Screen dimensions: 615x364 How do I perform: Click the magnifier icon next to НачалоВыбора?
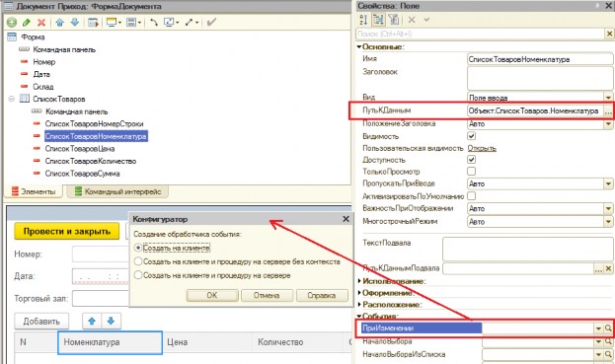coord(608,341)
